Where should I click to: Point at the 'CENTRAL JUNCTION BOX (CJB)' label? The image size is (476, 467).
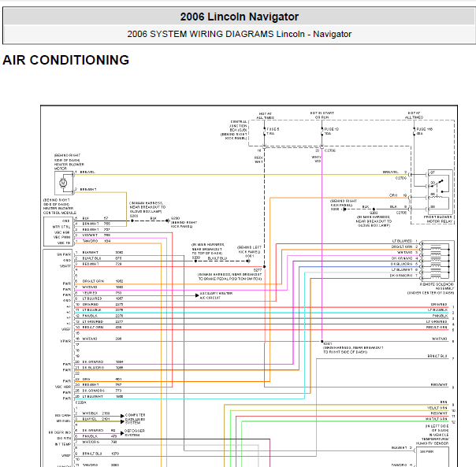[238, 126]
